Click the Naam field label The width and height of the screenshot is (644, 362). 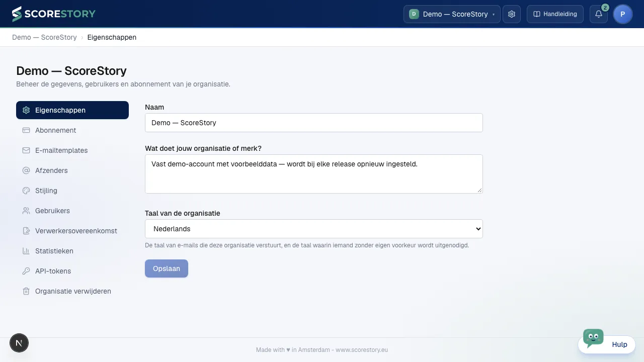pyautogui.click(x=154, y=107)
